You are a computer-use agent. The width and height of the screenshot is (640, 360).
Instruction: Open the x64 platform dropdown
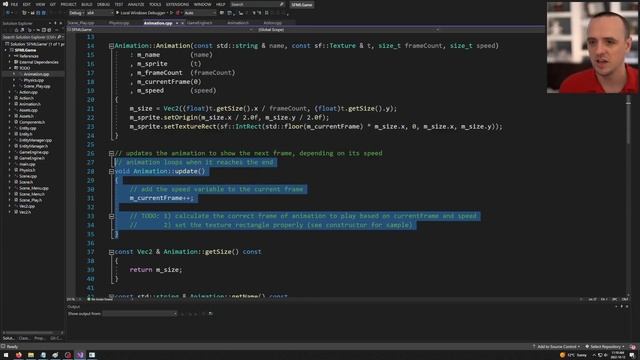[x=100, y=13]
